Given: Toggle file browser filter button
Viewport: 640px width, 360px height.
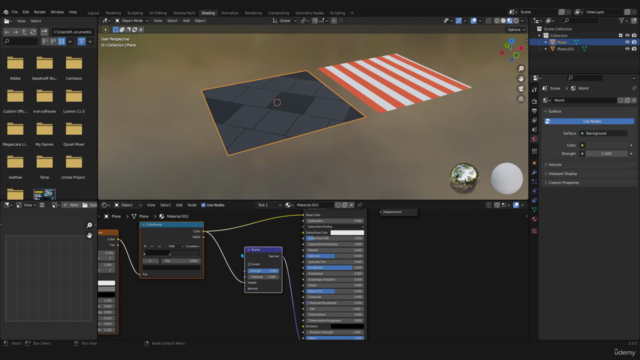Looking at the screenshot, I should pos(82,41).
